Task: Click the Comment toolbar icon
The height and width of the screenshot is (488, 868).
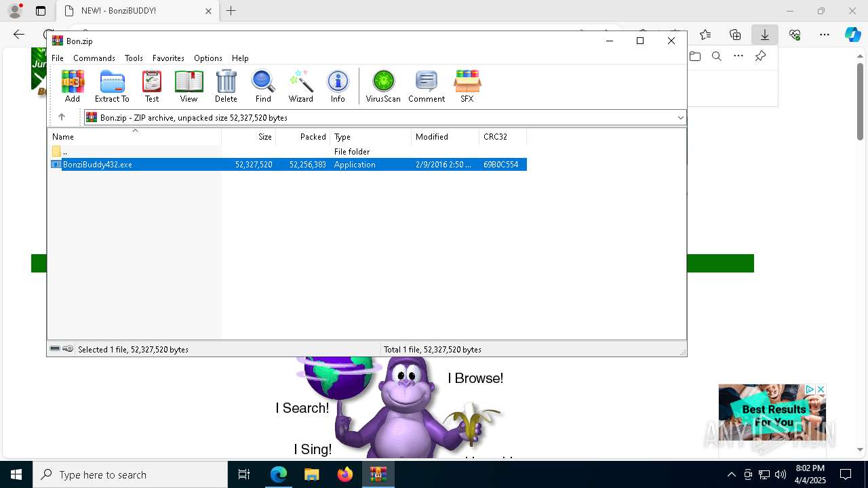Action: click(427, 85)
